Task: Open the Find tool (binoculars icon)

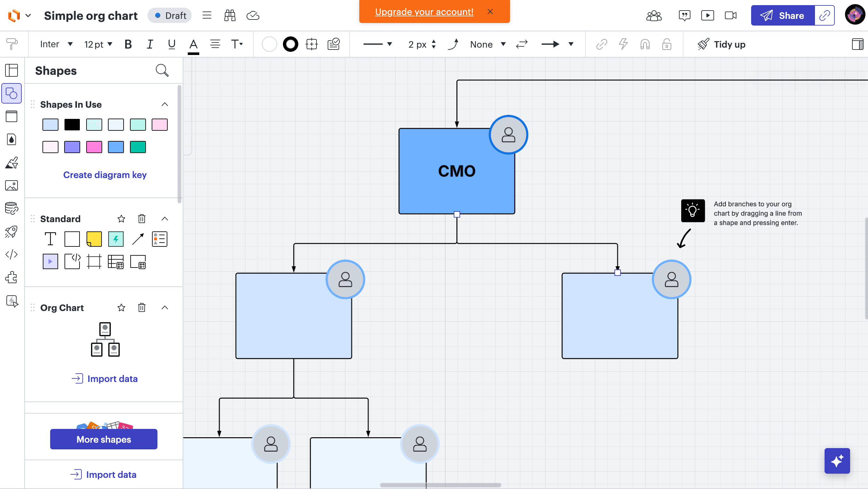Action: coord(230,15)
